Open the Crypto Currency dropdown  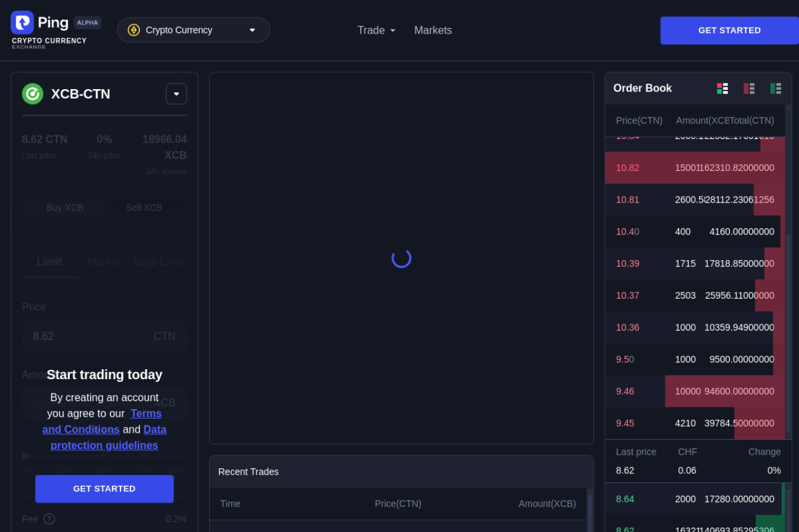tap(194, 30)
